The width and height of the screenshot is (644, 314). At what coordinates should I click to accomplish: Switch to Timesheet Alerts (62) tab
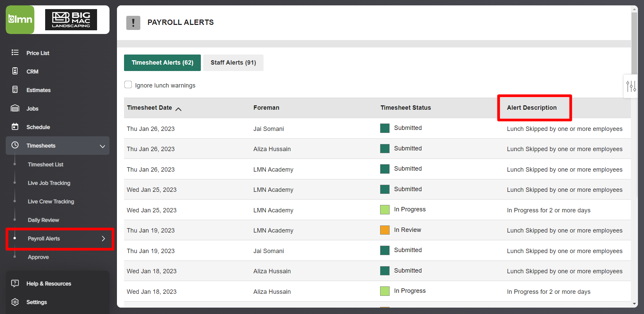click(162, 63)
